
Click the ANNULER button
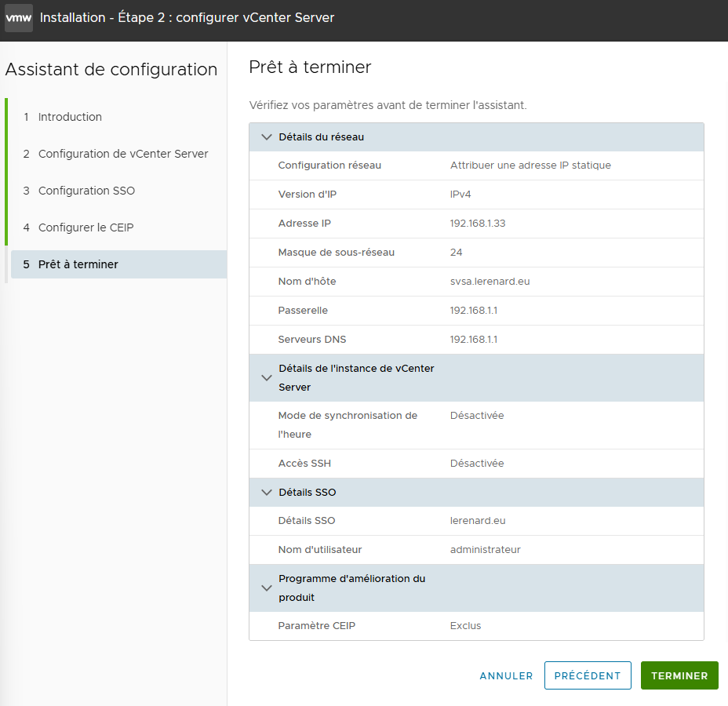(506, 676)
